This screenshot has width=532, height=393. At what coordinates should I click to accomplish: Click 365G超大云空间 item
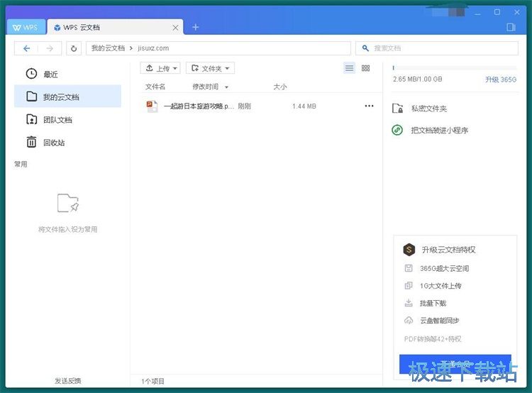pos(445,268)
